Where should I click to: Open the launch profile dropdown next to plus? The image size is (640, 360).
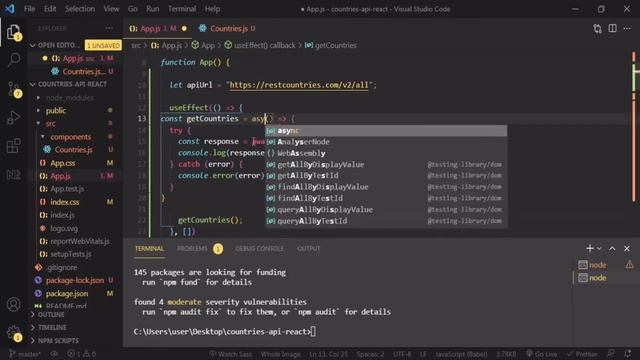[599, 248]
